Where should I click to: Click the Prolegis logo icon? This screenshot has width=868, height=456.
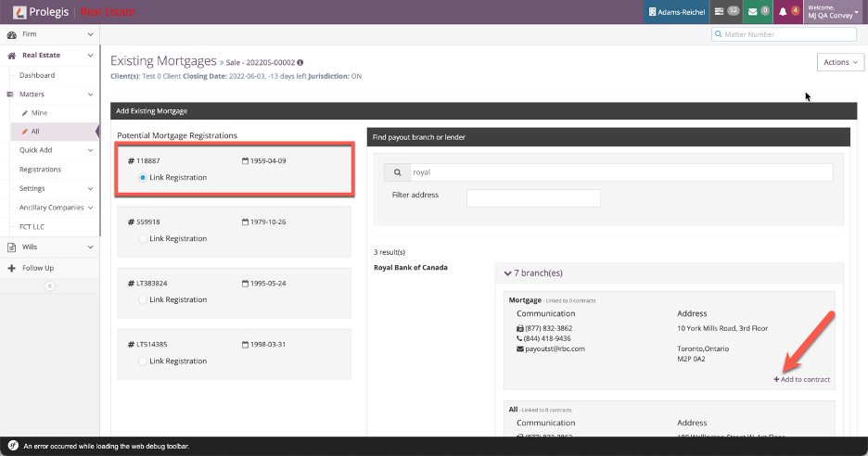[x=19, y=12]
